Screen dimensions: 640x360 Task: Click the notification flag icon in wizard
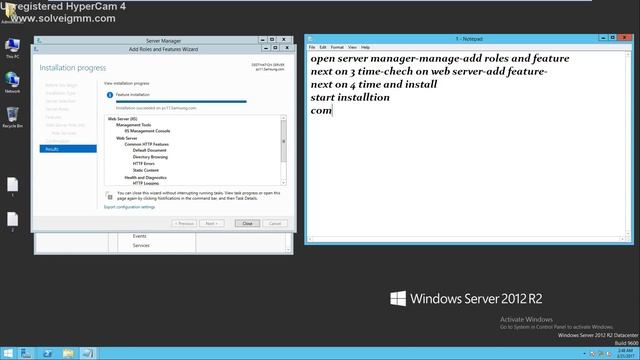[109, 196]
